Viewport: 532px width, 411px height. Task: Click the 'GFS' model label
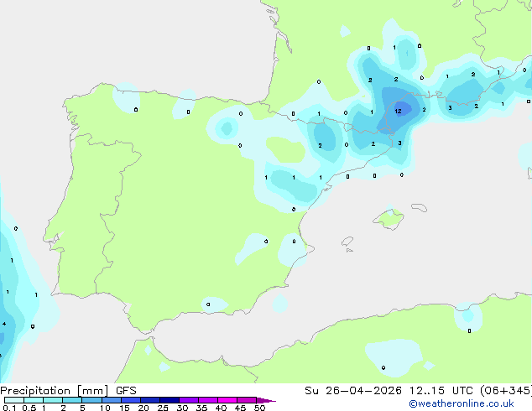point(126,391)
